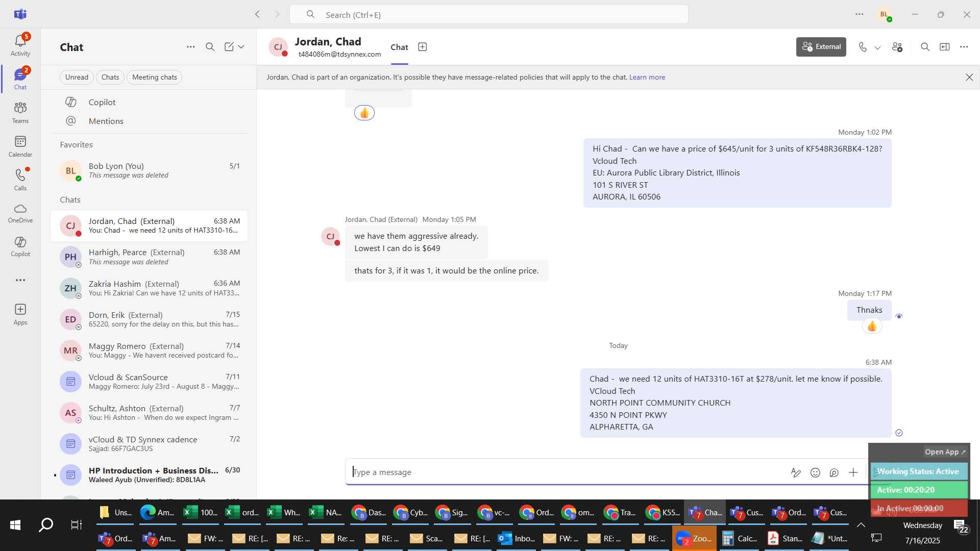Open more compose actions plus
980x551 pixels.
pyautogui.click(x=853, y=472)
